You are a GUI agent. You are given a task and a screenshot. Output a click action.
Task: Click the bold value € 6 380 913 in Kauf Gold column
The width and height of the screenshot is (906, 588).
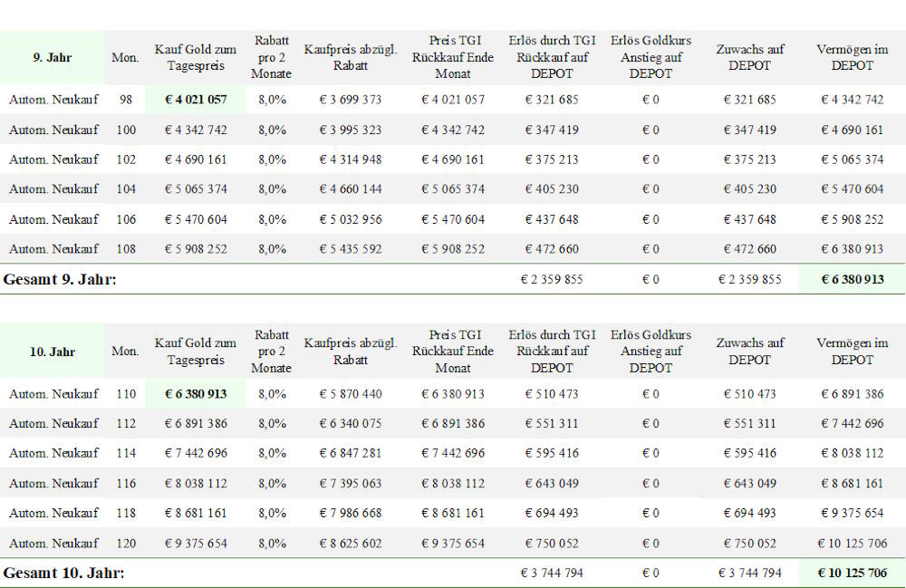pos(196,394)
